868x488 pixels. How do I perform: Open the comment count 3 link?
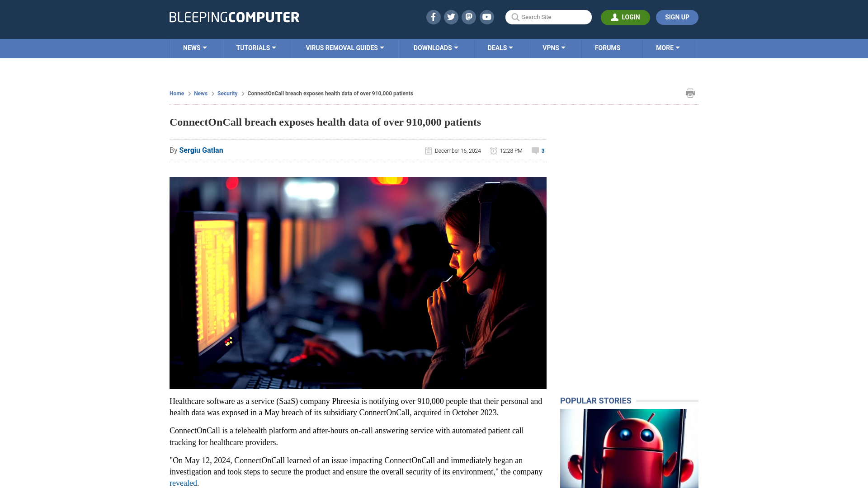coord(543,151)
